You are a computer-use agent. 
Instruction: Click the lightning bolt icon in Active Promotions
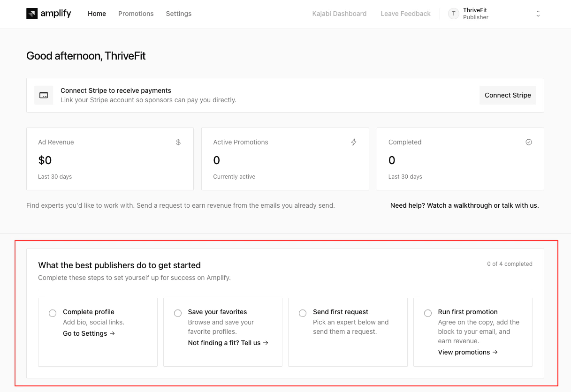(x=354, y=142)
